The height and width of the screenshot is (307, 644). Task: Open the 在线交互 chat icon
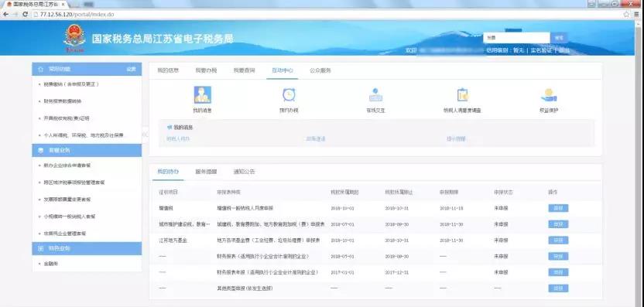(375, 95)
